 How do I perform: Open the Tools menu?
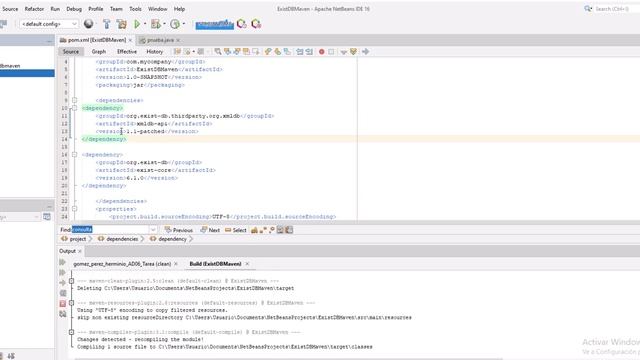(x=135, y=9)
